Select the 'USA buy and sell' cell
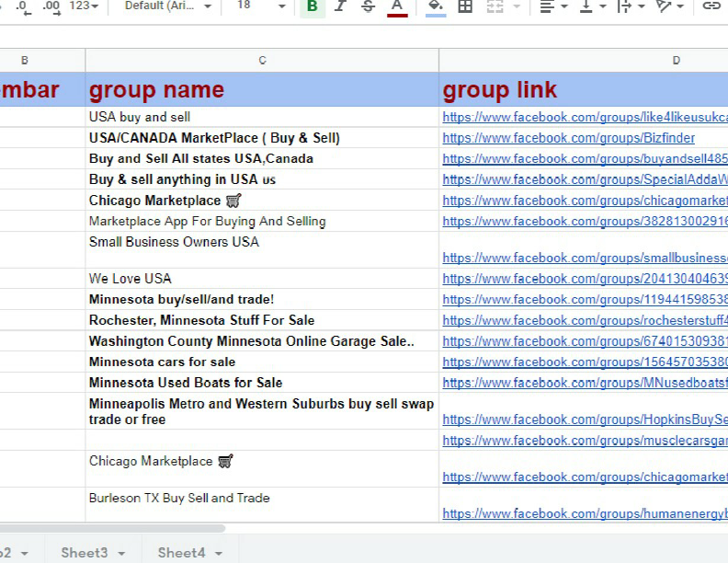Viewport: 728px width, 563px height. tap(262, 117)
